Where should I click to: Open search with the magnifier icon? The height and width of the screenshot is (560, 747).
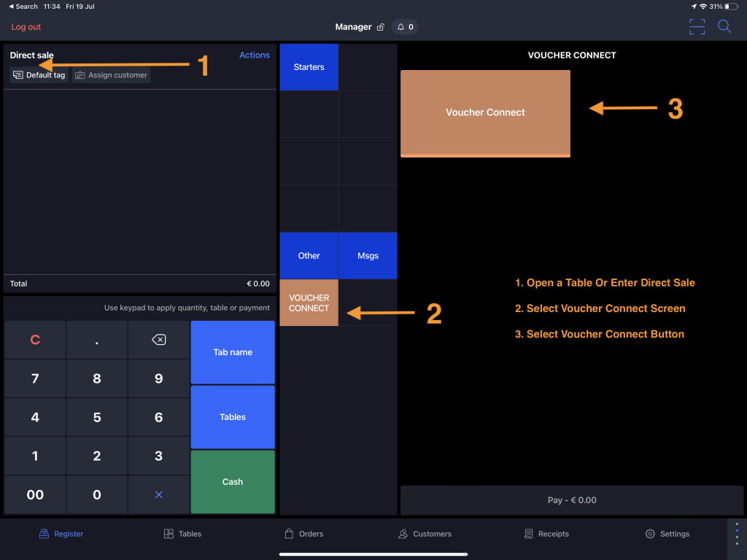(724, 27)
